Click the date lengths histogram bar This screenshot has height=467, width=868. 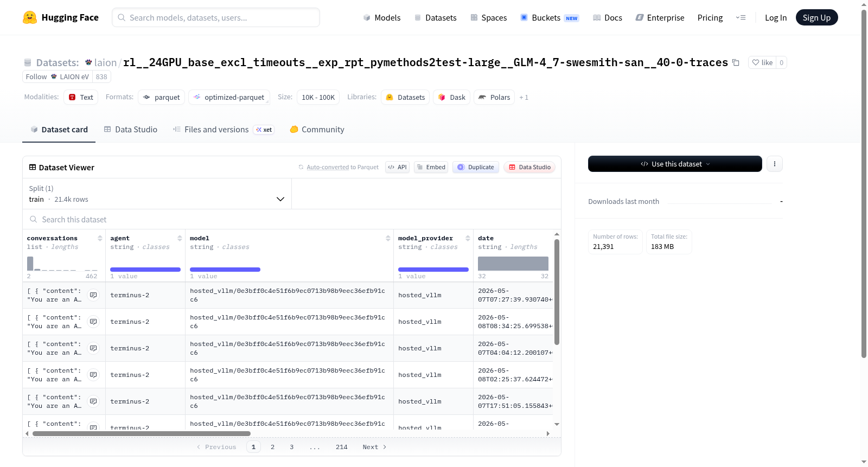(513, 264)
